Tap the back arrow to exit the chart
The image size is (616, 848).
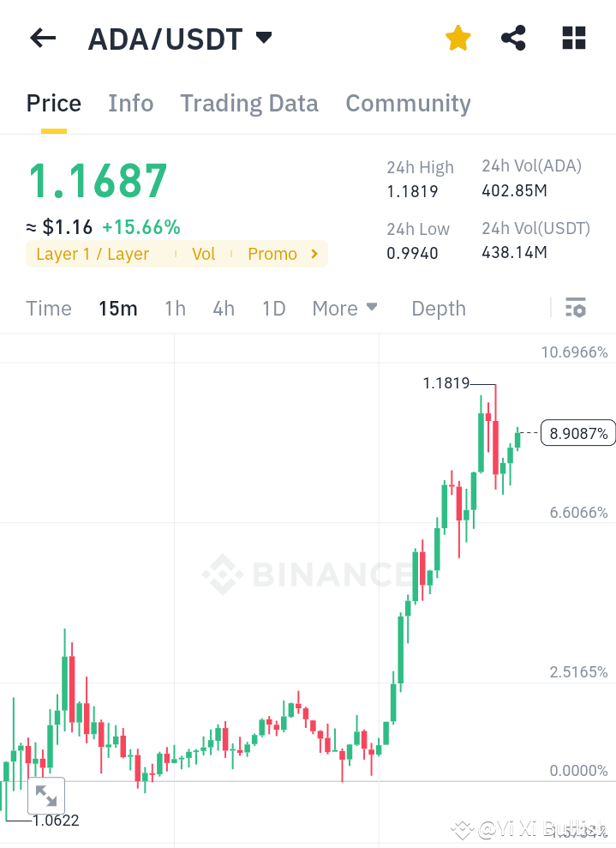click(43, 38)
